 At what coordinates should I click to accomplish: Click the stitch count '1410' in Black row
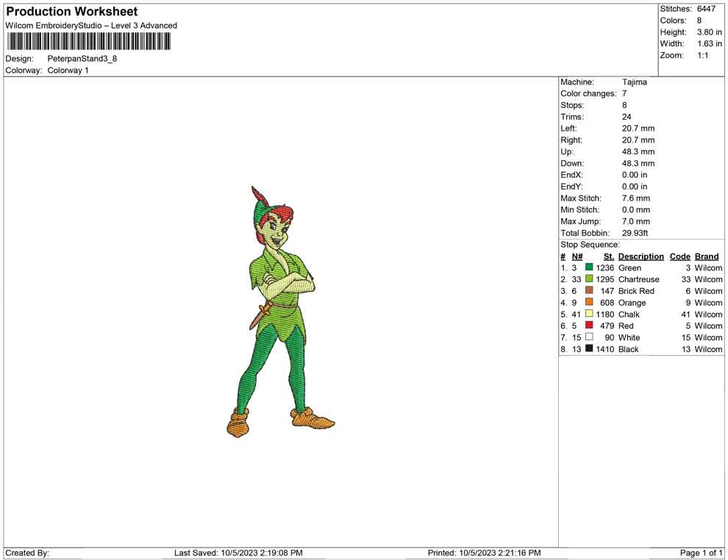605,349
